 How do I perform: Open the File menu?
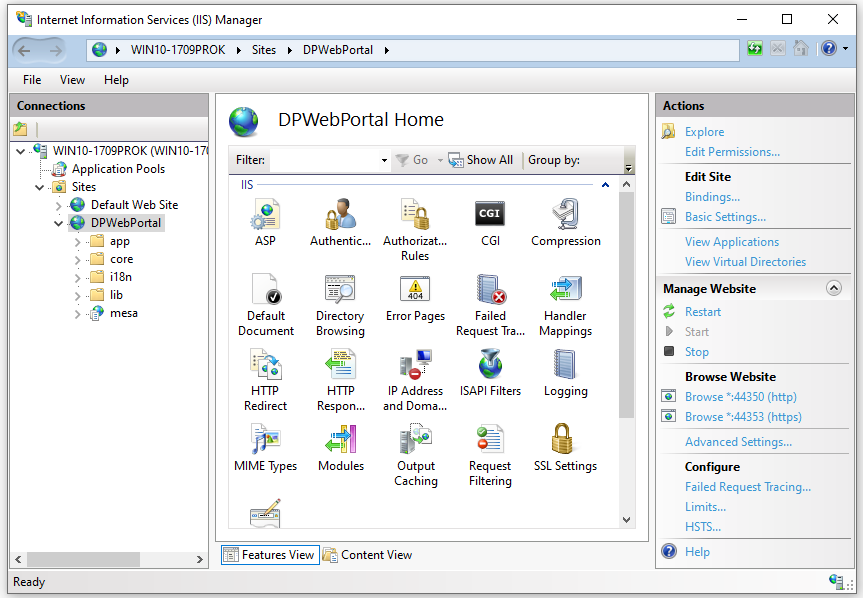click(x=32, y=80)
